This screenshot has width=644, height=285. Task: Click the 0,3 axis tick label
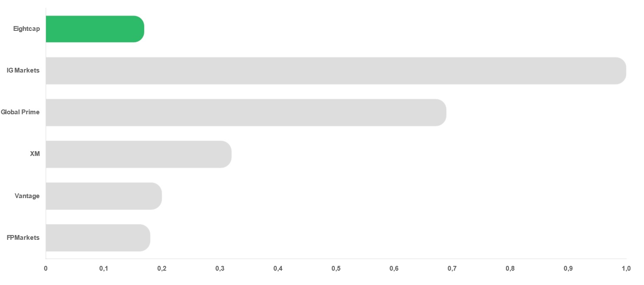220,268
